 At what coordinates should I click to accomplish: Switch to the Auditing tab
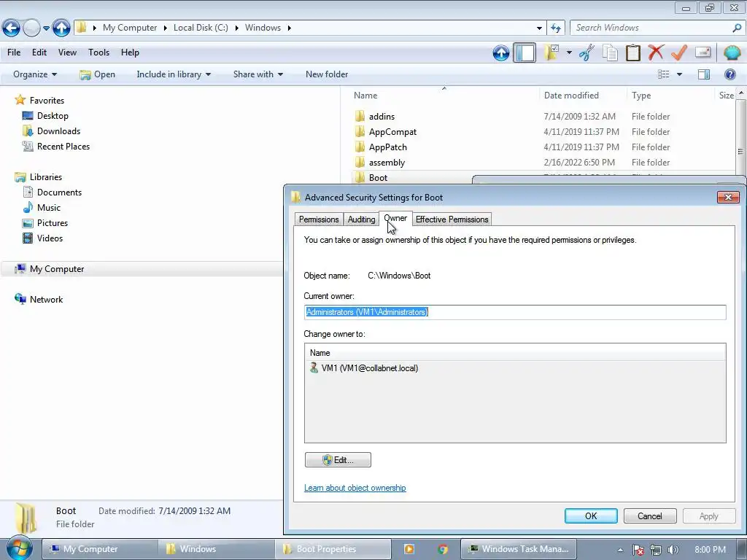361,219
